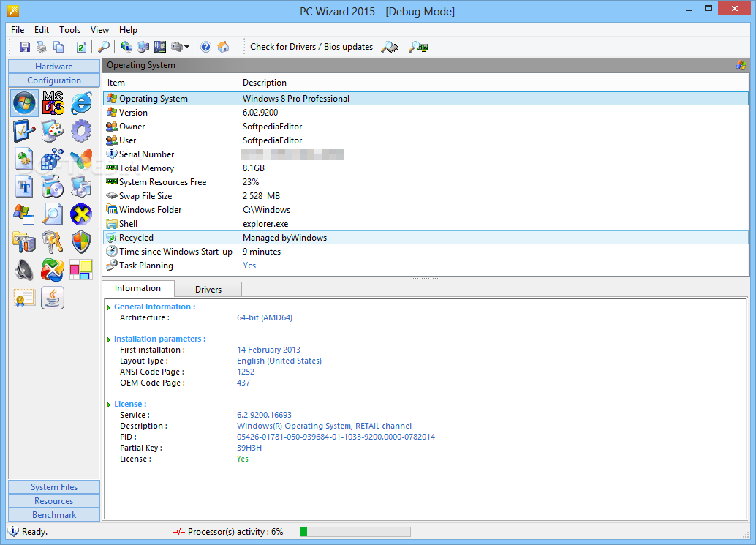Select the Swap File Size row

[x=426, y=196]
